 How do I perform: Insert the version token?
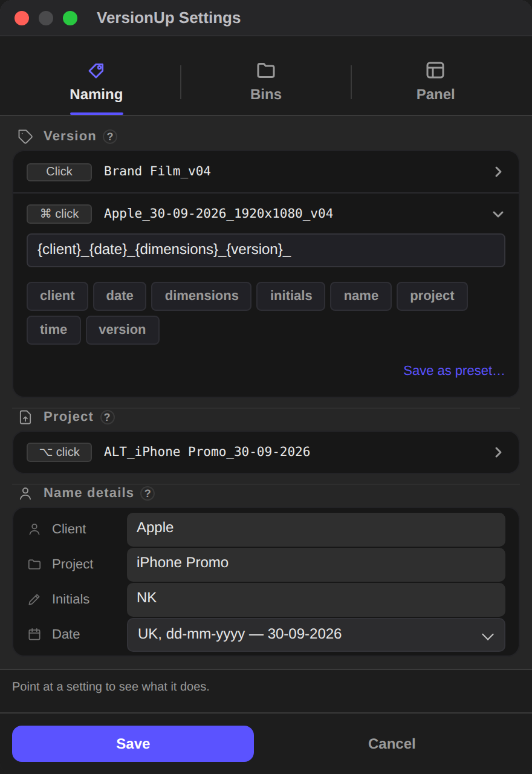click(123, 330)
